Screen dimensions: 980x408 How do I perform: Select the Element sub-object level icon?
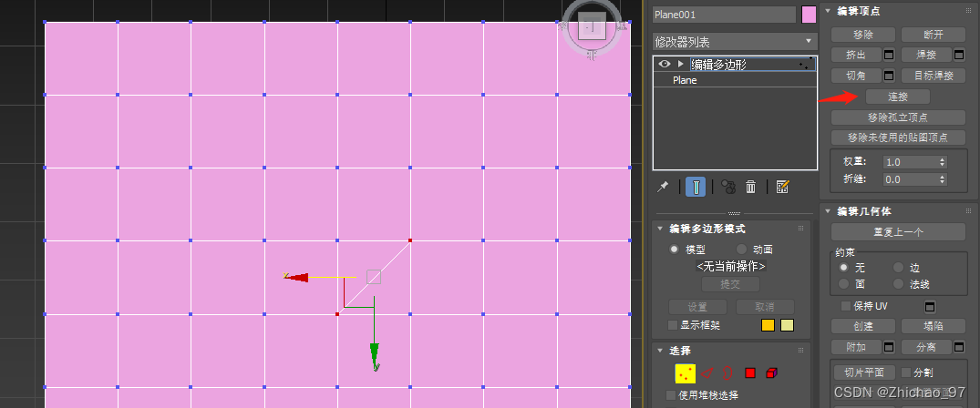pyautogui.click(x=772, y=373)
